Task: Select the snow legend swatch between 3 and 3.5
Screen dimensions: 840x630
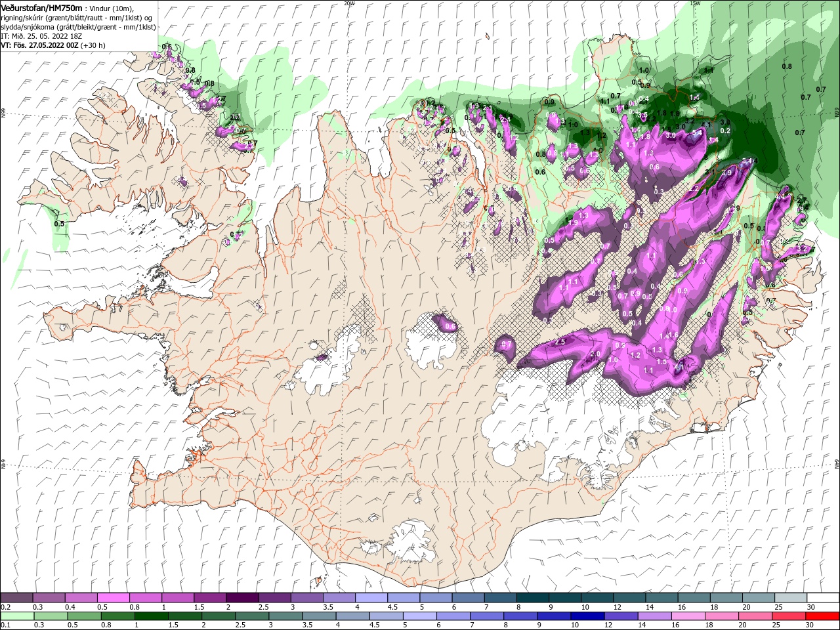Action: coord(306,597)
